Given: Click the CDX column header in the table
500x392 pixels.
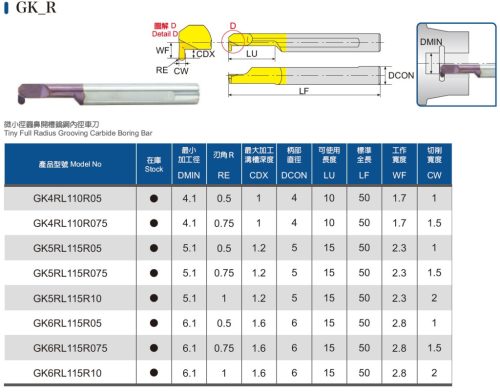Looking at the screenshot, I should click(259, 164).
